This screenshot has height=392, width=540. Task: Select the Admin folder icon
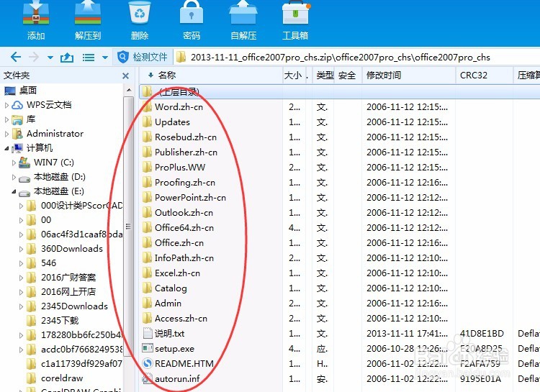click(147, 304)
